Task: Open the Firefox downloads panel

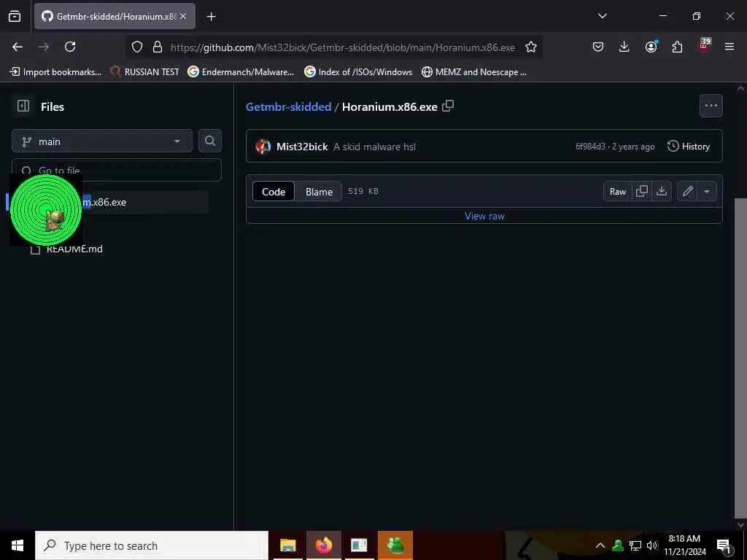Action: click(x=624, y=47)
